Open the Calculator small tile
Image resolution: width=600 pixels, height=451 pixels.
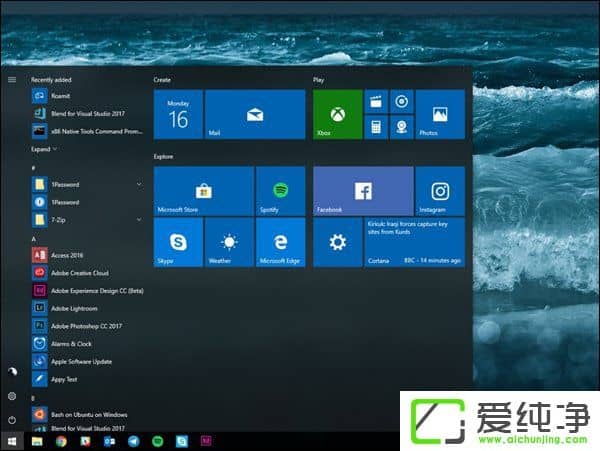pos(376,127)
